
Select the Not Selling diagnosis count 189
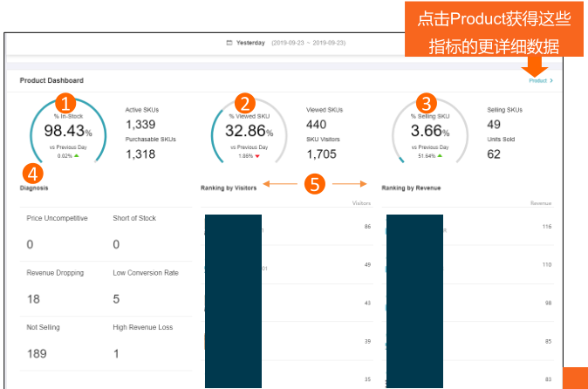click(x=36, y=352)
